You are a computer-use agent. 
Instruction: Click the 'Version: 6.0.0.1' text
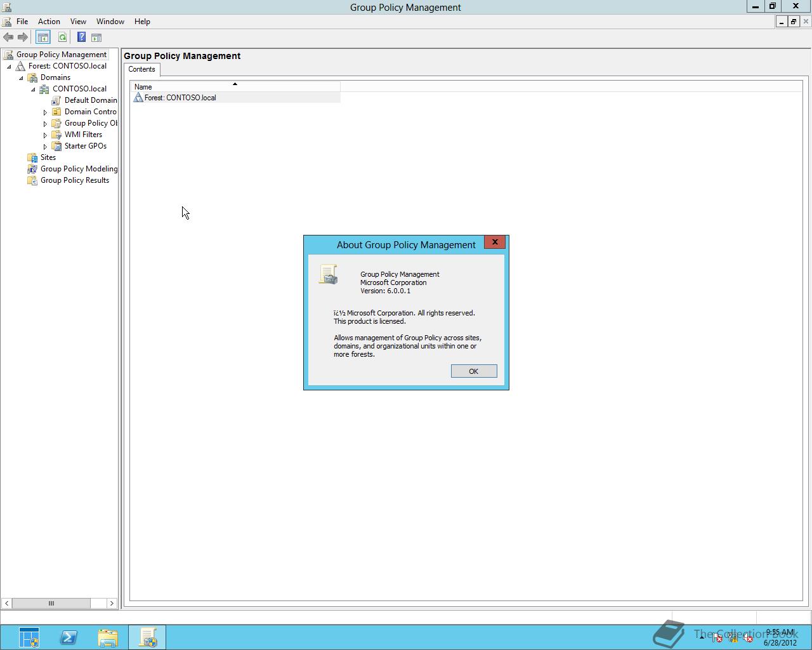386,291
